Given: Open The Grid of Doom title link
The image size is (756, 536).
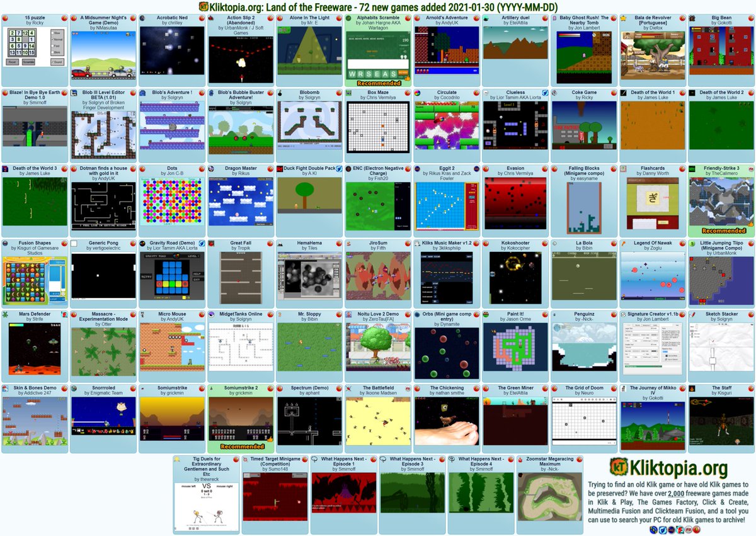Looking at the screenshot, I should 584,388.
